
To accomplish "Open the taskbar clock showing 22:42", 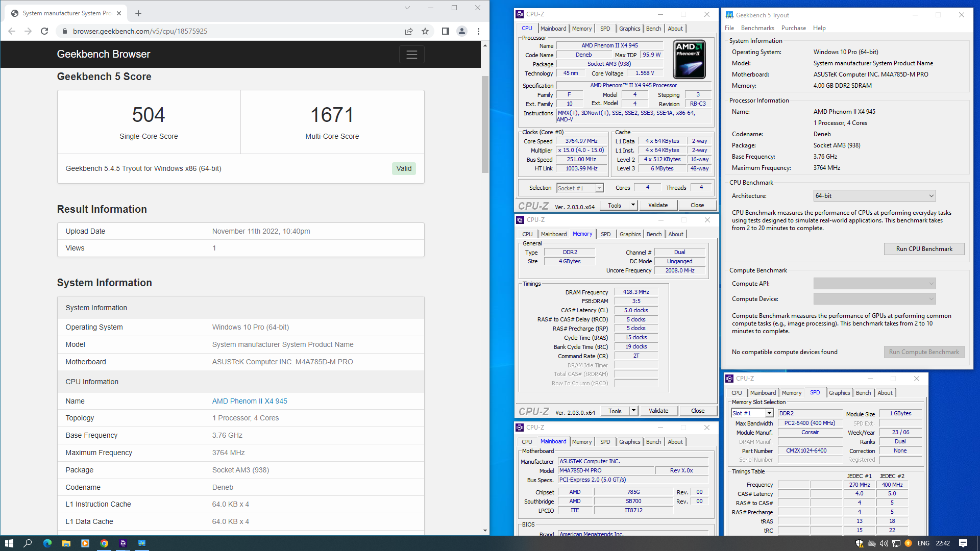I will [943, 543].
